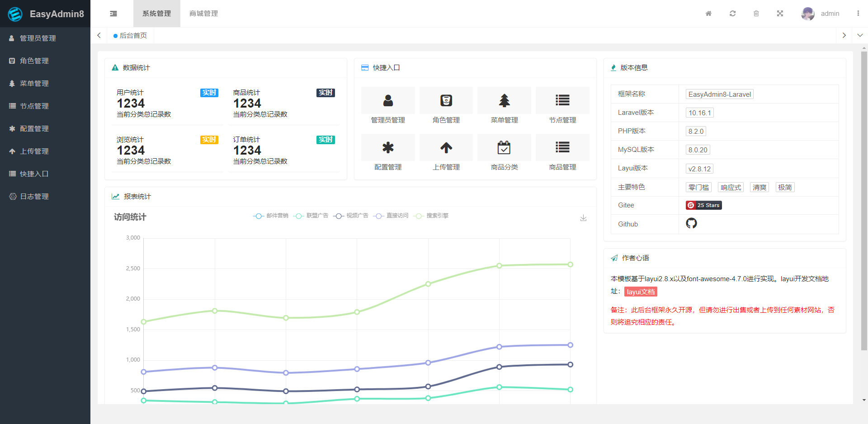The height and width of the screenshot is (424, 868).
Task: Open 上传管理 in sidebar
Action: point(45,151)
